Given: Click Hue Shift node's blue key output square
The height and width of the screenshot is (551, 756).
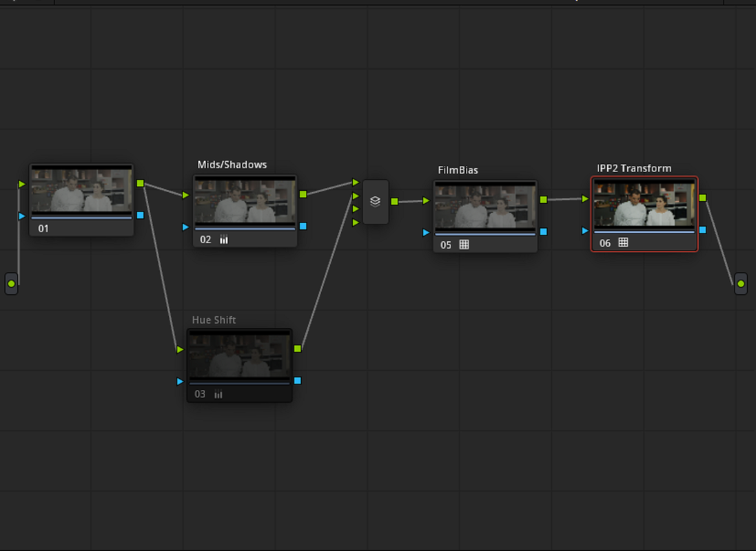Looking at the screenshot, I should 298,380.
